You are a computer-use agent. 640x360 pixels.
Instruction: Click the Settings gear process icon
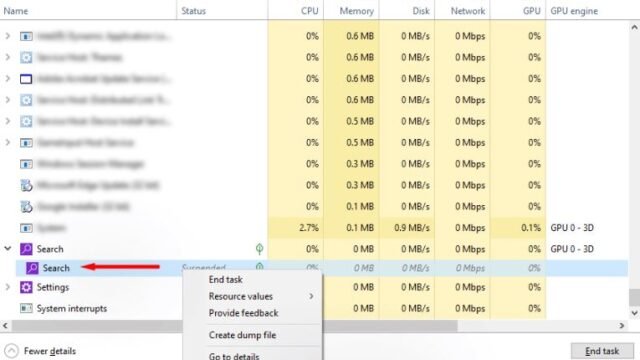[26, 287]
